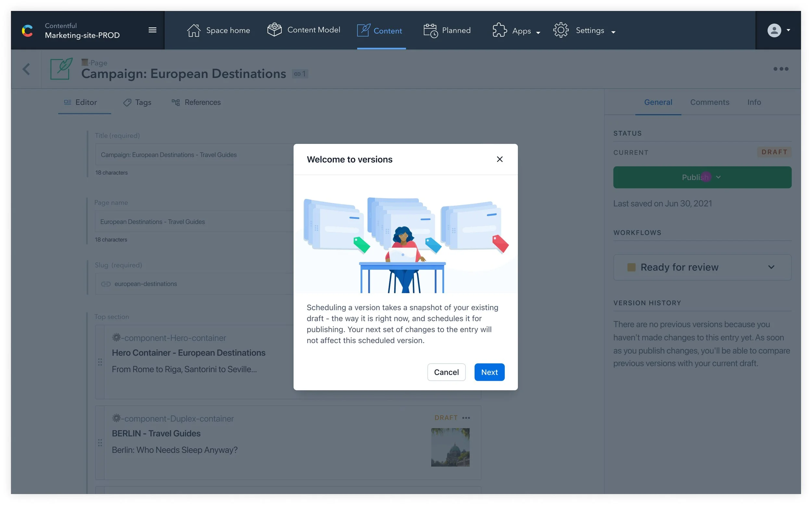812x505 pixels.
Task: Click the linked references badge showing 1
Action: click(300, 74)
